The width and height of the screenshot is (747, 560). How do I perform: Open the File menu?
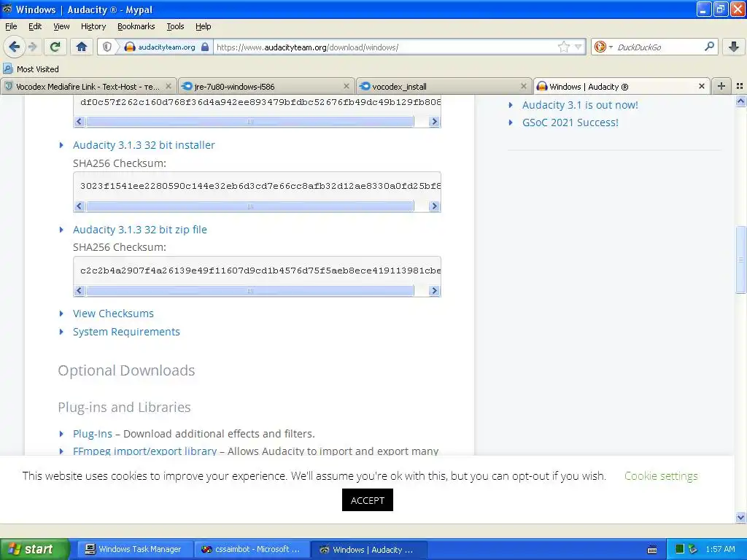pyautogui.click(x=11, y=26)
